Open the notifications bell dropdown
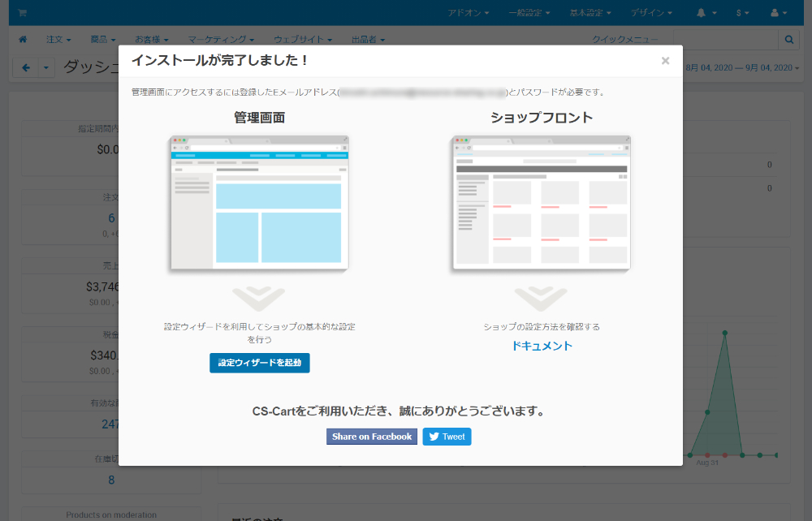The height and width of the screenshot is (521, 812). (706, 13)
